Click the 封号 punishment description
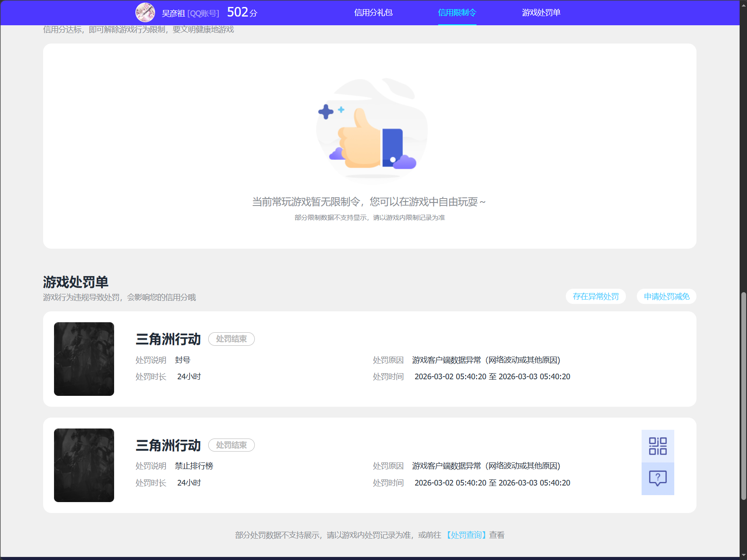Viewport: 747px width, 560px height. pyautogui.click(x=183, y=360)
